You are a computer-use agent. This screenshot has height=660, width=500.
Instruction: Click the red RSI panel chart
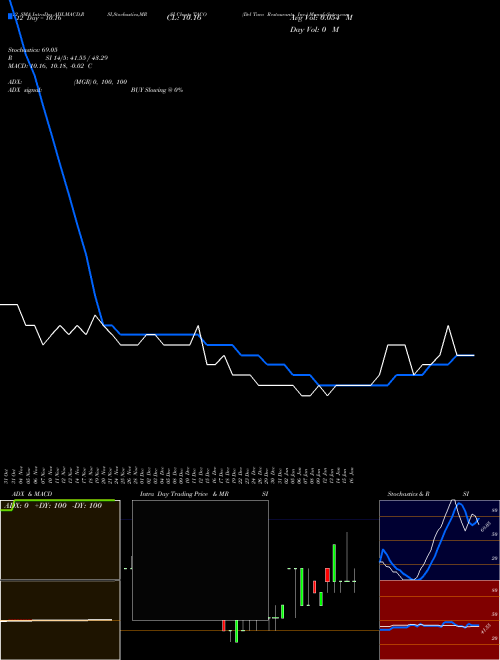click(x=439, y=620)
